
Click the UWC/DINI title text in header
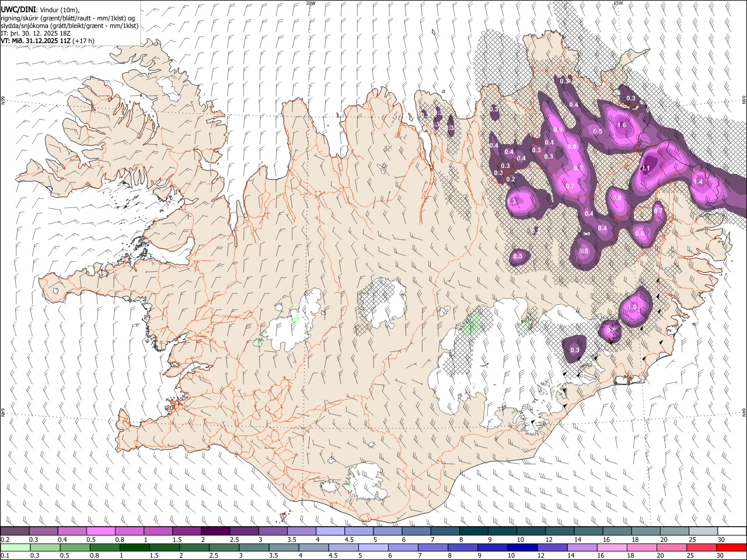tap(18, 9)
